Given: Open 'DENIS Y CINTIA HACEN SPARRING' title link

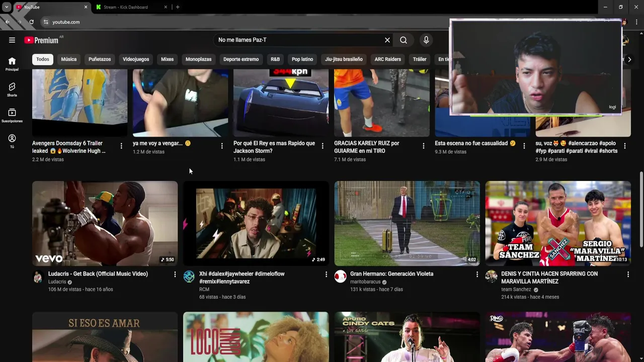Looking at the screenshot, I should pos(549,278).
